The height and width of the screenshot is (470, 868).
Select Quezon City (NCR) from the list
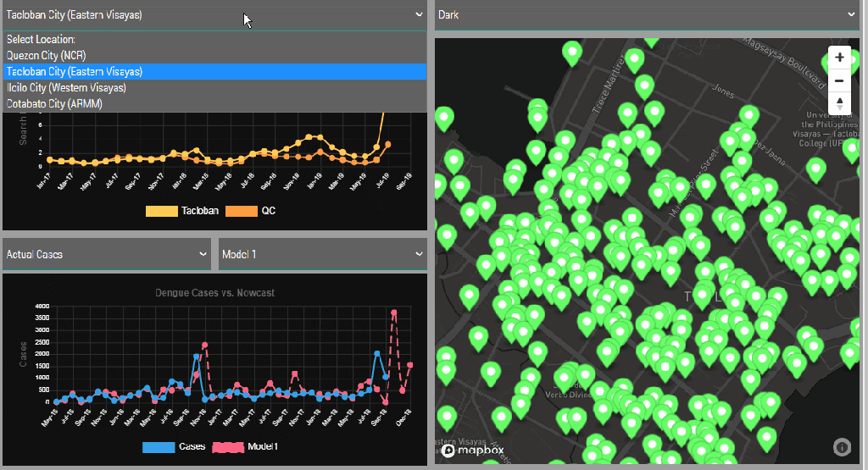[46, 56]
